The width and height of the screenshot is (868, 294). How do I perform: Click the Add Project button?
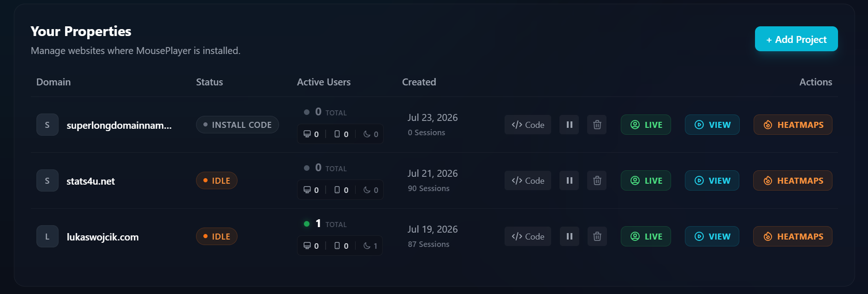coord(796,39)
